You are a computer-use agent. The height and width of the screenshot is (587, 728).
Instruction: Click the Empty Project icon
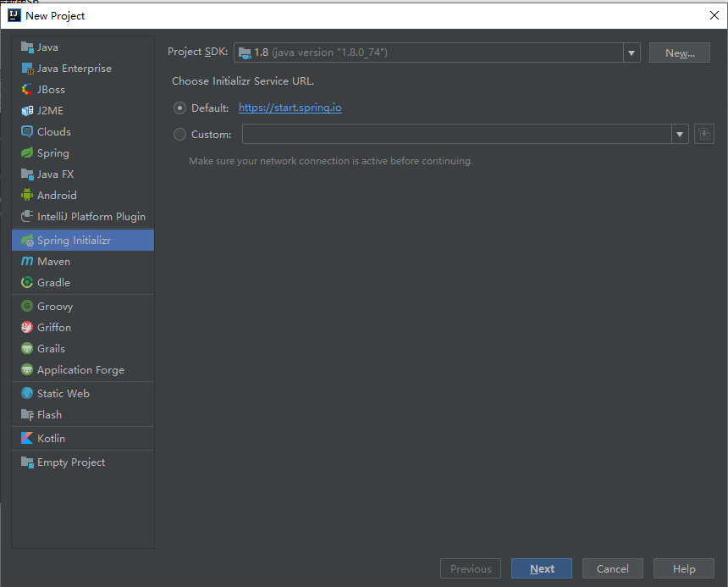tap(27, 462)
